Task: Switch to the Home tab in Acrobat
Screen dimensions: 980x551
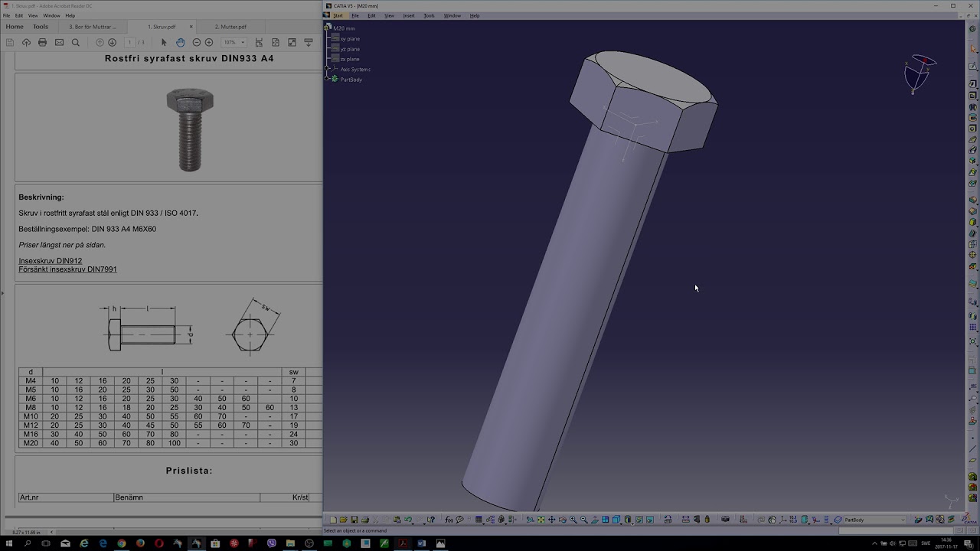Action: 15,27
